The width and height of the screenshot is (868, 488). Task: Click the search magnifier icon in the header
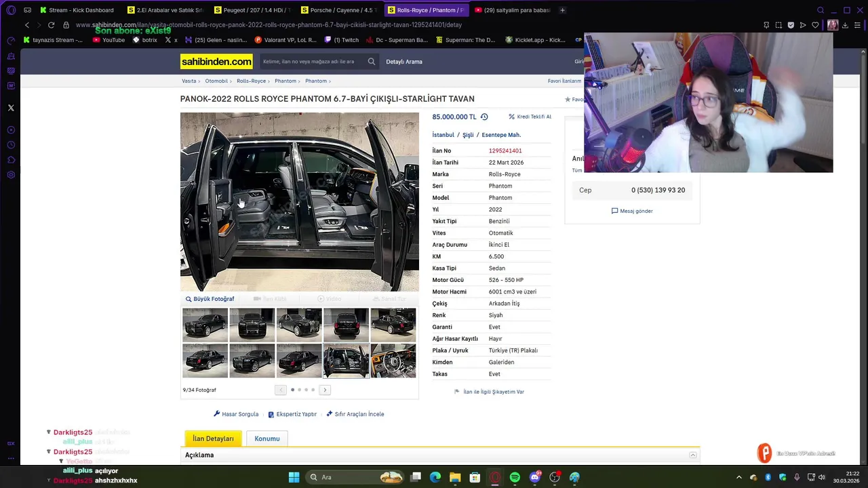pos(372,62)
